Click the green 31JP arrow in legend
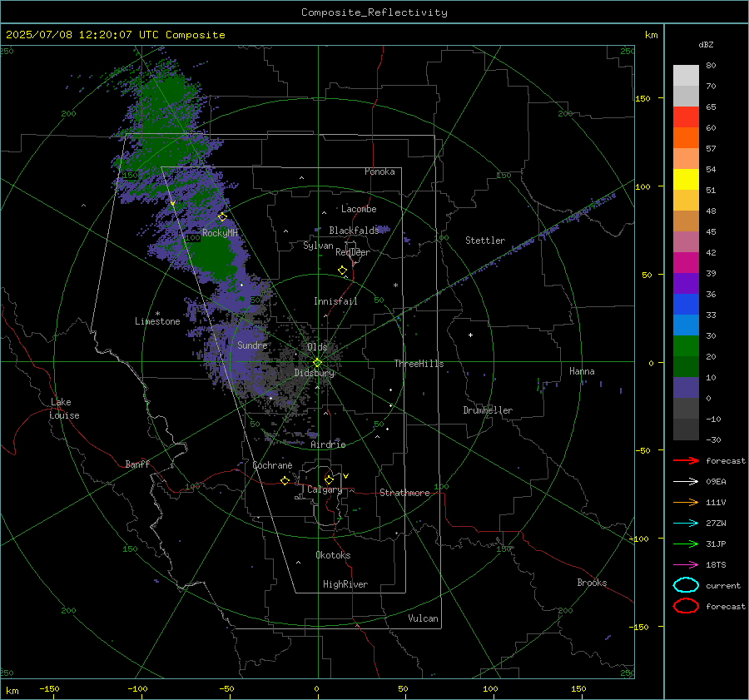 pos(686,544)
